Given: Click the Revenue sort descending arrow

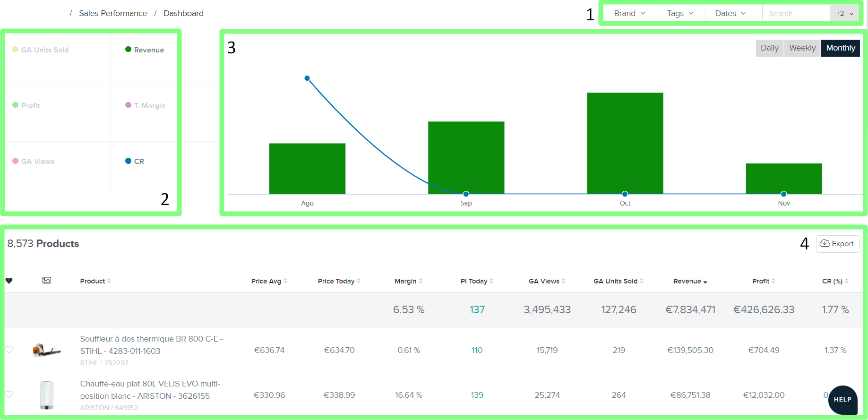Looking at the screenshot, I should coord(705,282).
